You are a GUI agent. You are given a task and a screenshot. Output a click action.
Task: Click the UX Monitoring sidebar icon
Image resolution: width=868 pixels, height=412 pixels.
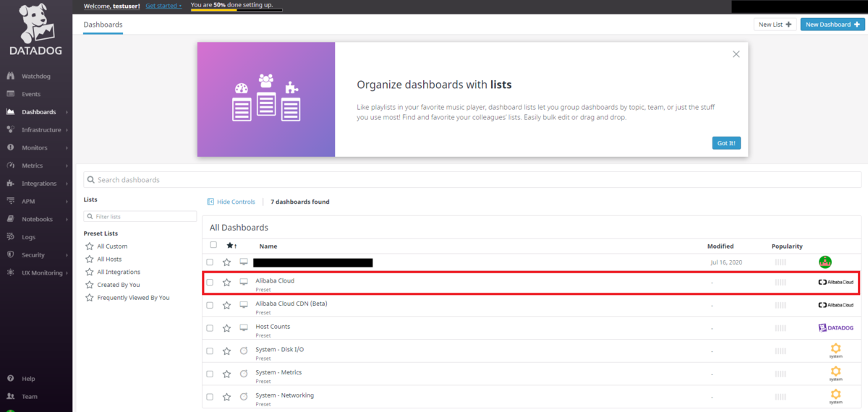(x=10, y=272)
